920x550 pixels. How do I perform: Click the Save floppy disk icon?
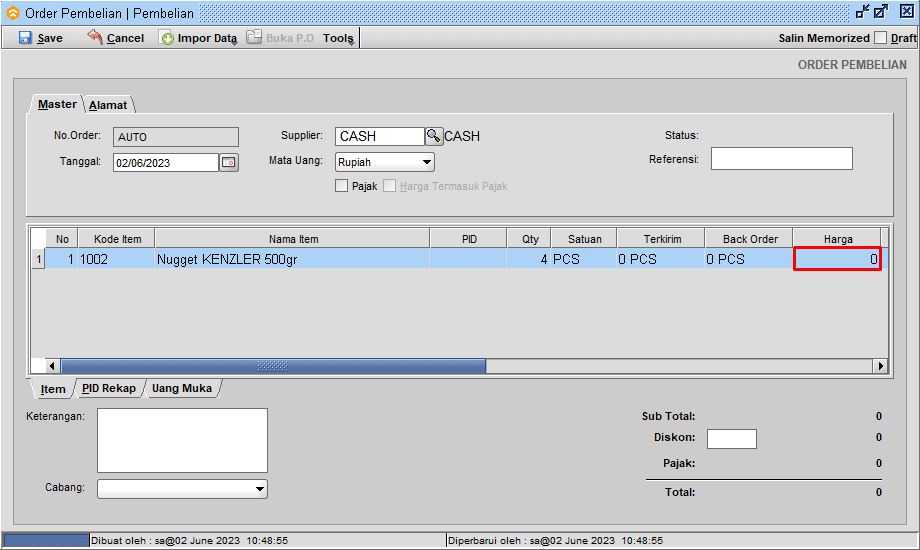(25, 38)
